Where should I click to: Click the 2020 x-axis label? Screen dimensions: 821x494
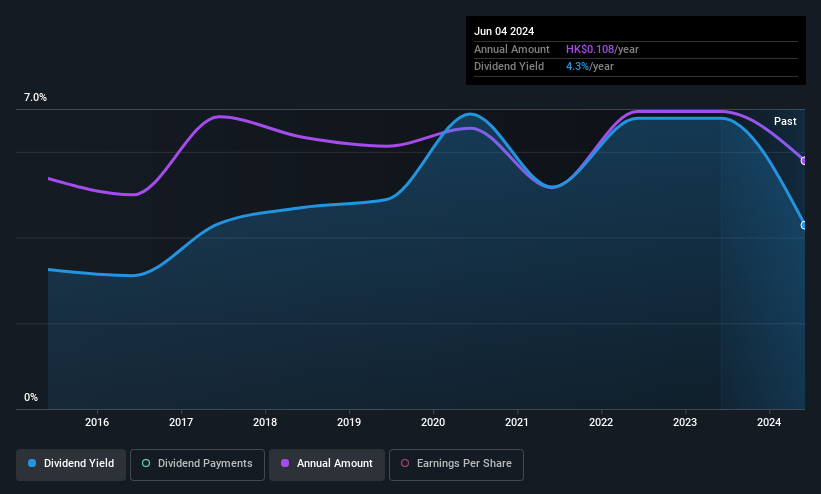pyautogui.click(x=433, y=422)
